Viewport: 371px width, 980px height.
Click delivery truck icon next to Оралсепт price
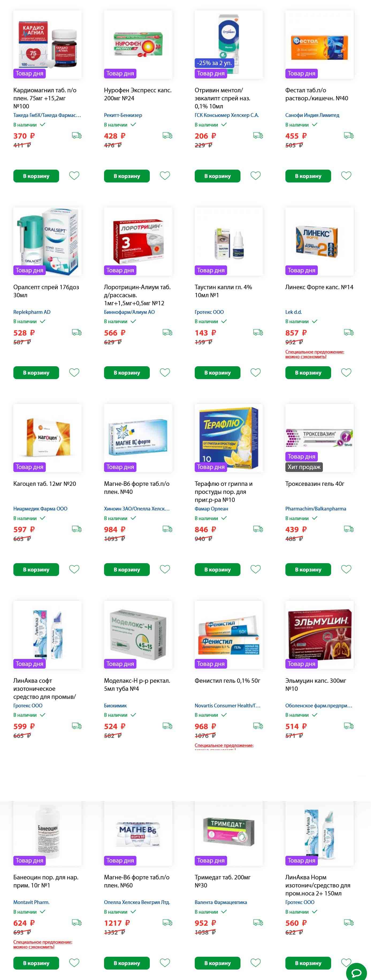coord(77,332)
